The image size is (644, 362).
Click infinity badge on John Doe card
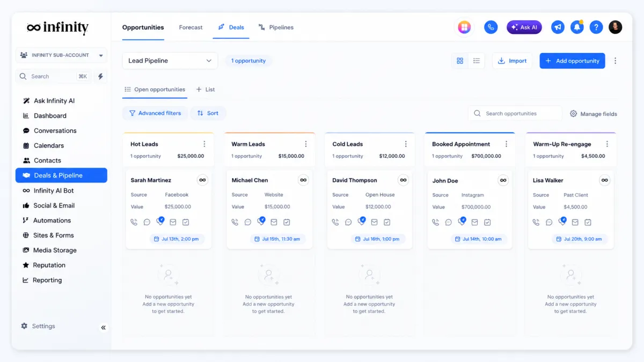[x=503, y=181]
